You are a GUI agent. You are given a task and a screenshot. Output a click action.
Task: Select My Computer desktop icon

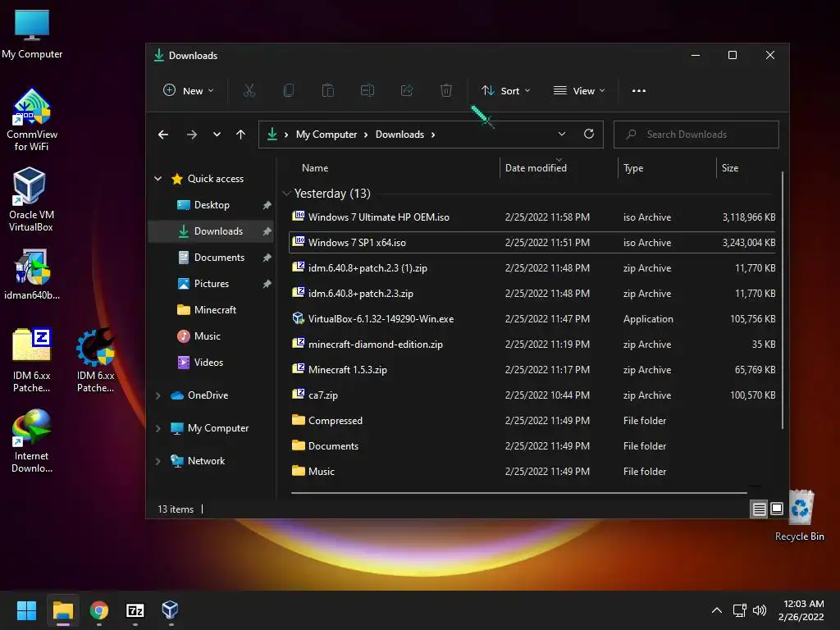point(32,34)
